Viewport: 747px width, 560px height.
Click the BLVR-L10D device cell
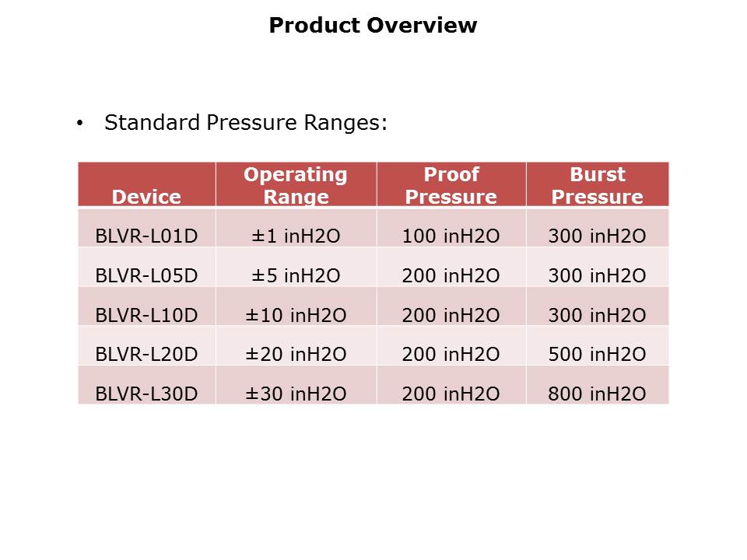pos(146,315)
